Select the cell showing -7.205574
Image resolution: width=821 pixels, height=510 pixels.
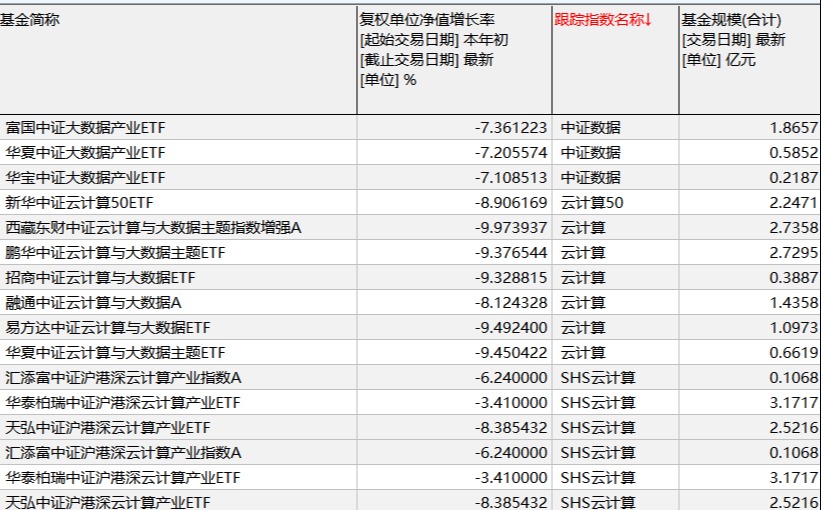click(511, 153)
